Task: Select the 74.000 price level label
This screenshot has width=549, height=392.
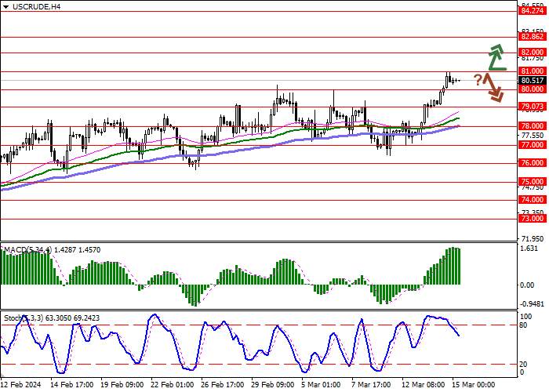Action: coord(533,200)
